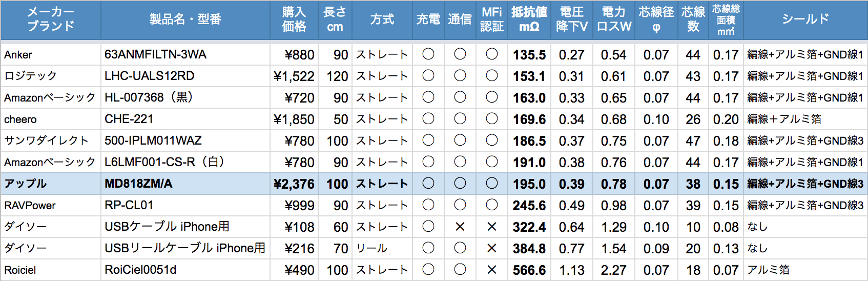Click the 方式 column header
Screen dimensions: 868x281
(x=382, y=19)
